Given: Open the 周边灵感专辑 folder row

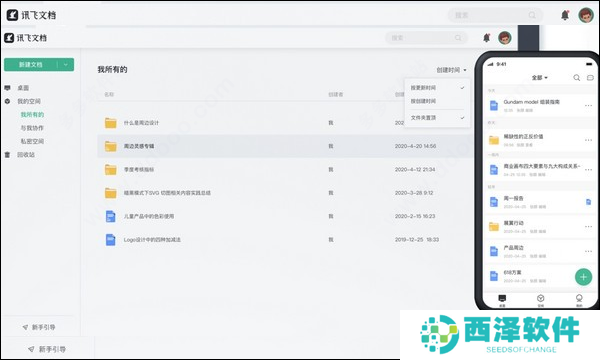Looking at the screenshot, I should pyautogui.click(x=286, y=146).
